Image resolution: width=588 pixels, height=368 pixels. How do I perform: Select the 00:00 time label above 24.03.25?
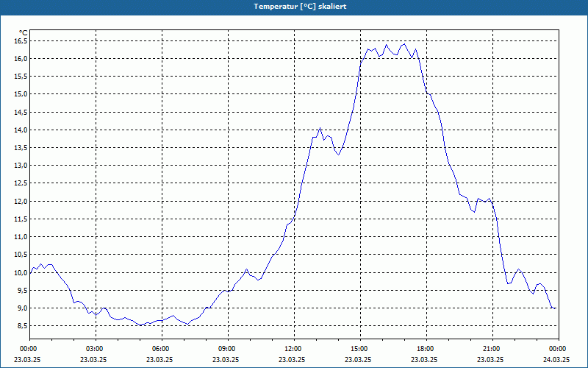558,349
